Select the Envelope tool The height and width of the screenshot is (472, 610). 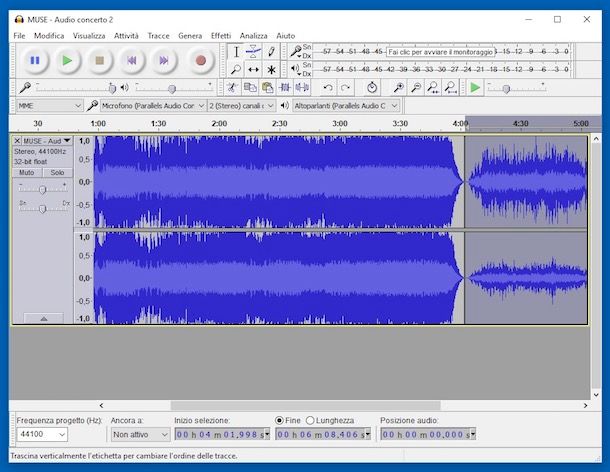point(253,51)
